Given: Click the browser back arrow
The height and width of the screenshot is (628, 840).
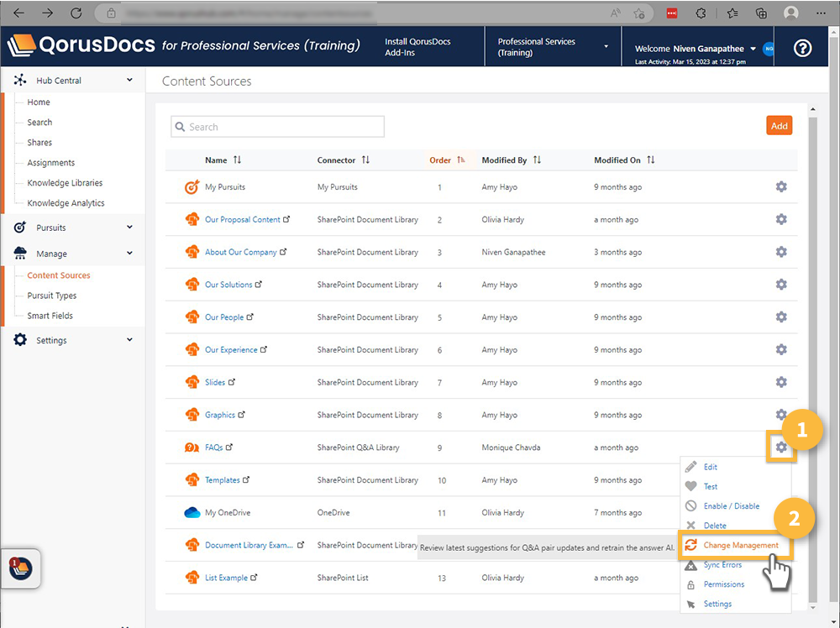Looking at the screenshot, I should (18, 13).
